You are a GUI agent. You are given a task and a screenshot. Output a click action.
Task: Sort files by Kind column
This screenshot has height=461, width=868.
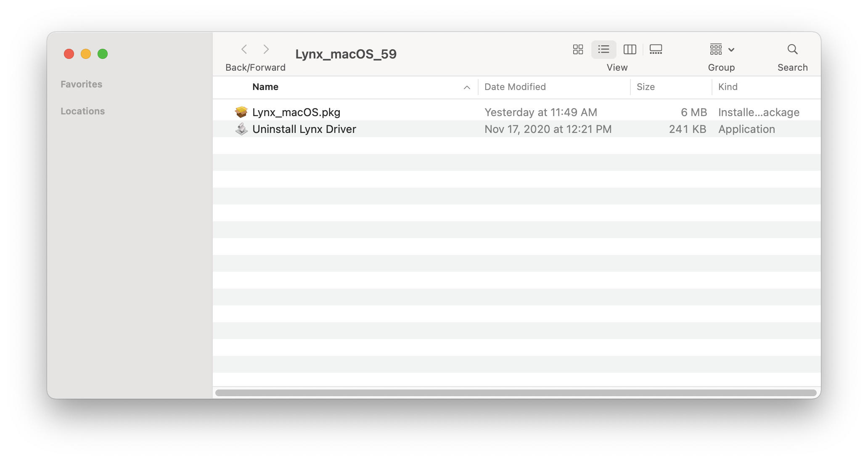coord(728,87)
